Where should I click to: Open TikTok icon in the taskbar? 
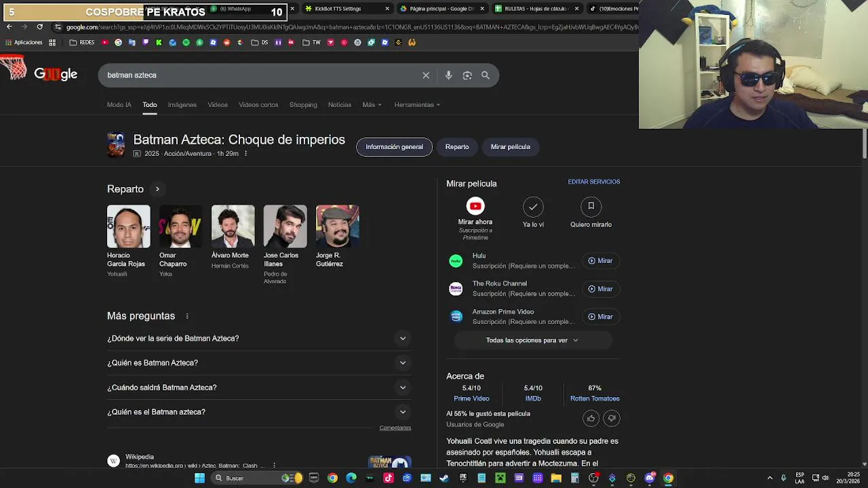coord(389,478)
